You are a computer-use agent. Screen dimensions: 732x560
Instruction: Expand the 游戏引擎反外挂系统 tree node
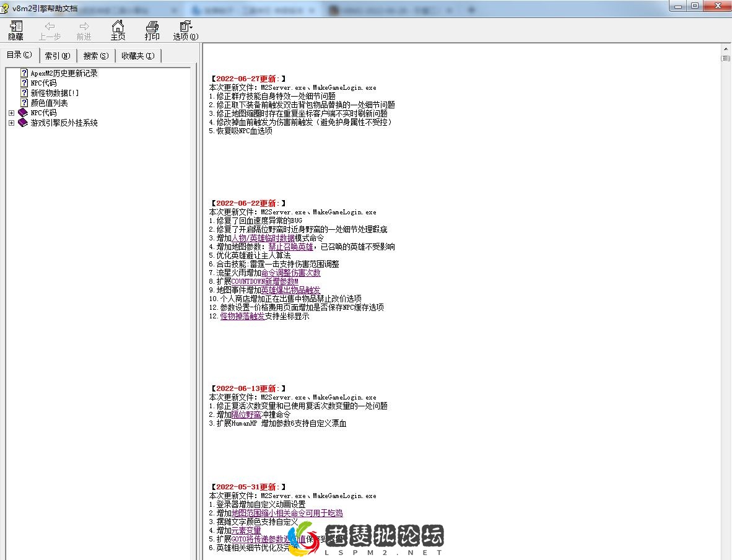11,123
